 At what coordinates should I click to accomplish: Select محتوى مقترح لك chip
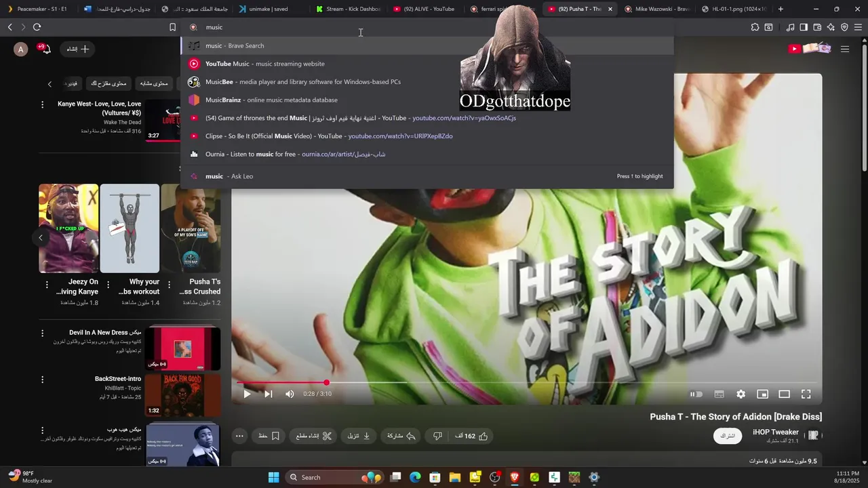click(108, 83)
